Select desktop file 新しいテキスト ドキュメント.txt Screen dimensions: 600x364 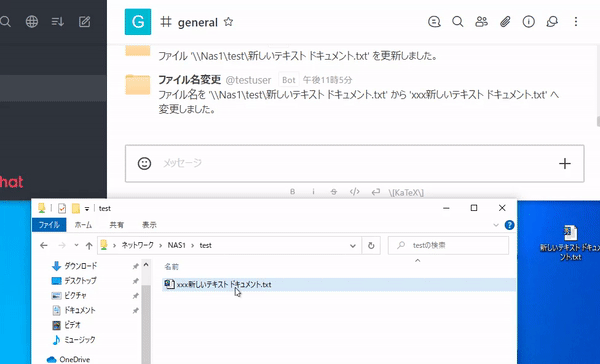click(x=570, y=242)
